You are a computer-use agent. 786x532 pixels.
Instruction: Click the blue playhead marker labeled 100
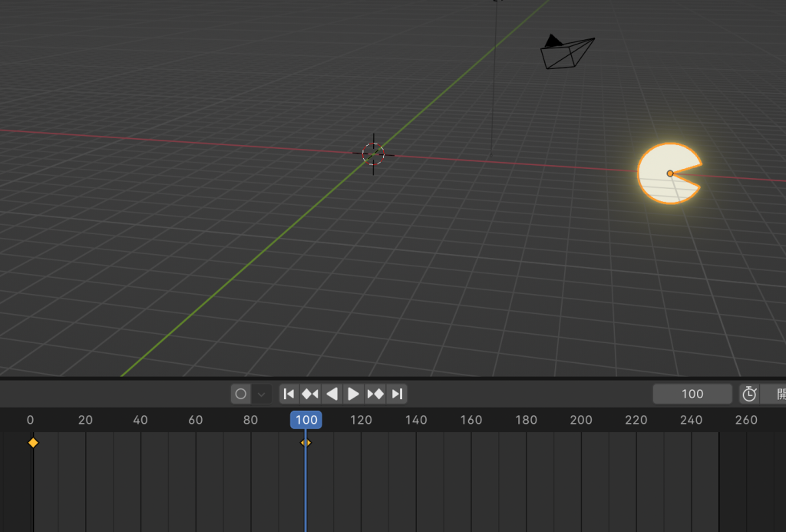coord(305,420)
